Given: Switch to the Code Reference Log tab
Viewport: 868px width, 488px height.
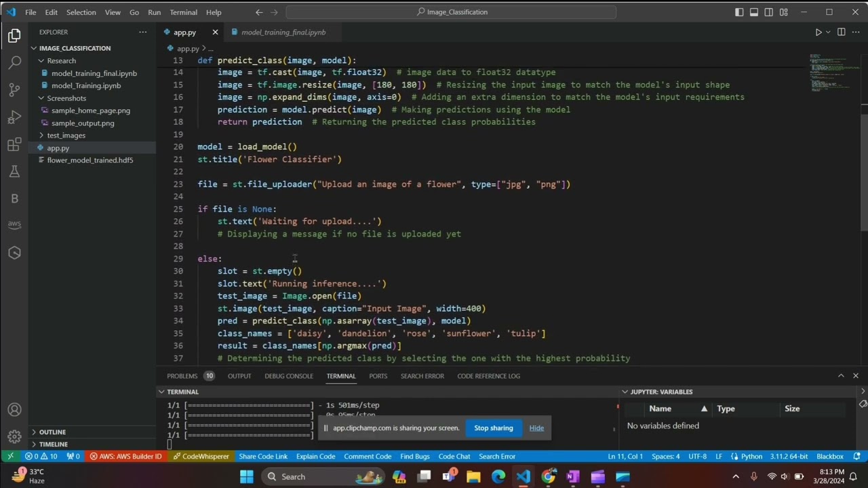Looking at the screenshot, I should pos(488,375).
